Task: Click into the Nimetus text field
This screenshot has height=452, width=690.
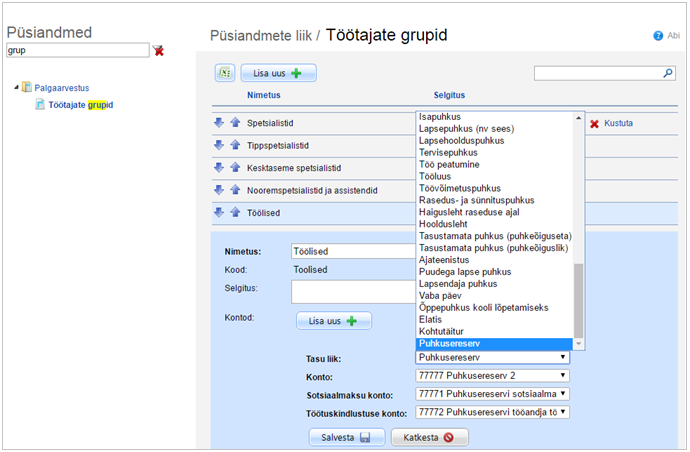Action: 350,252
